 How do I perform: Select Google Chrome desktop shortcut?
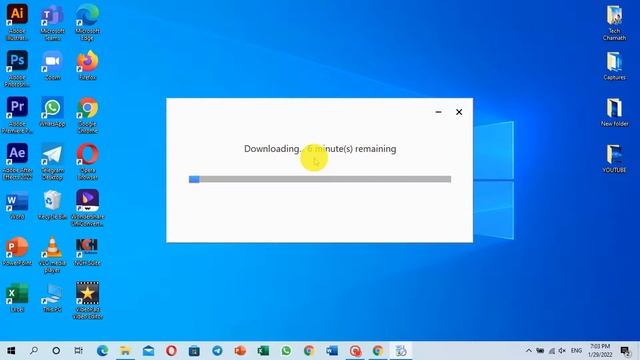(x=87, y=114)
